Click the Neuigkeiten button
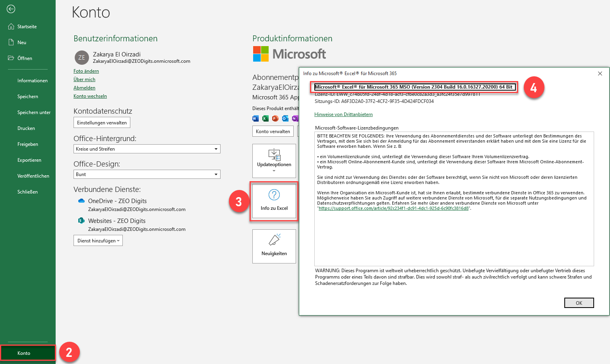Viewport: 610px width, 364px height. pyautogui.click(x=274, y=246)
